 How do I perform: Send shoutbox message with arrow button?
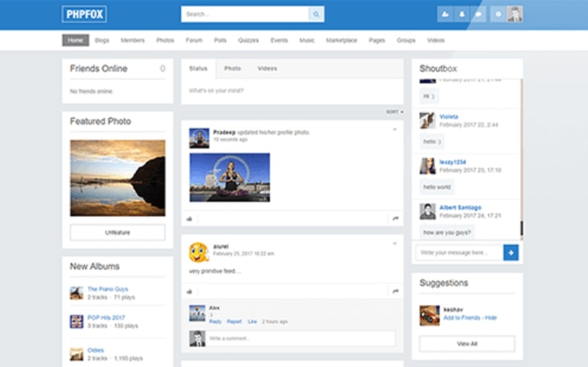(511, 252)
